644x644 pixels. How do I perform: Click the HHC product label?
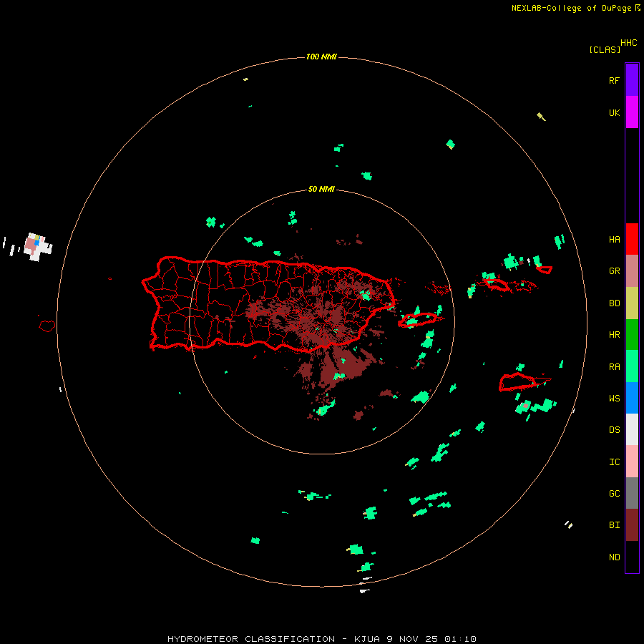[x=629, y=43]
